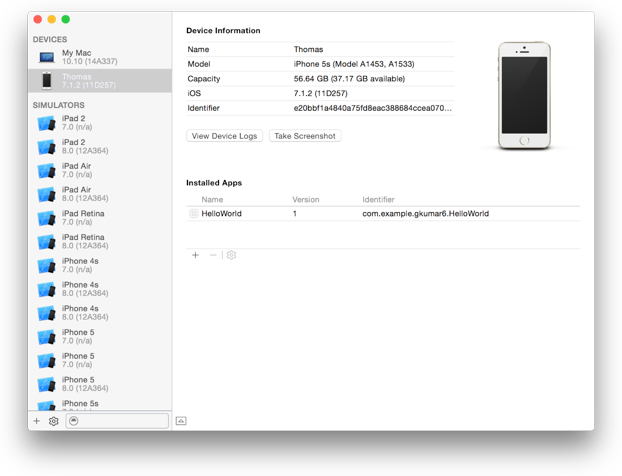Click the iPhone 5s model value
Viewport: 622px width, 476px height.
pos(354,64)
